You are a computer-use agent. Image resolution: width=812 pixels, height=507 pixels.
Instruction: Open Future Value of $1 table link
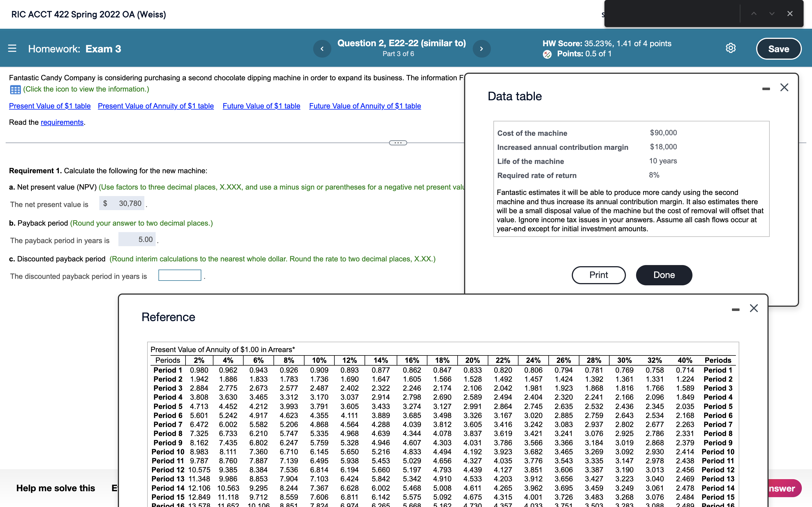coord(261,106)
